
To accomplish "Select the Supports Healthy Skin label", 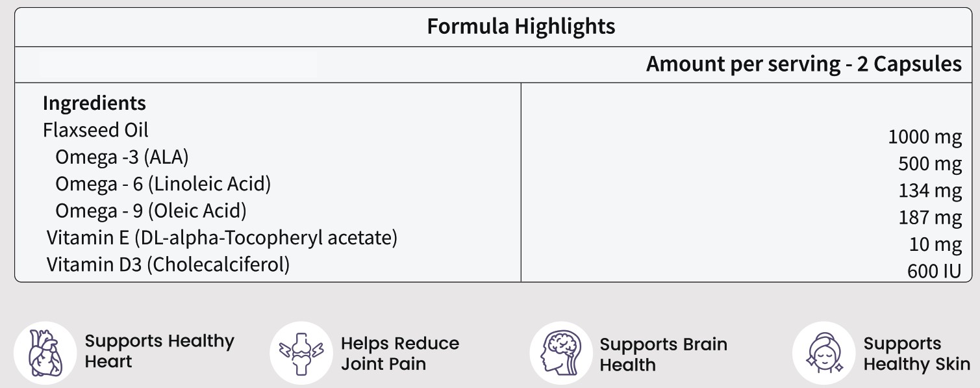I will click(916, 354).
